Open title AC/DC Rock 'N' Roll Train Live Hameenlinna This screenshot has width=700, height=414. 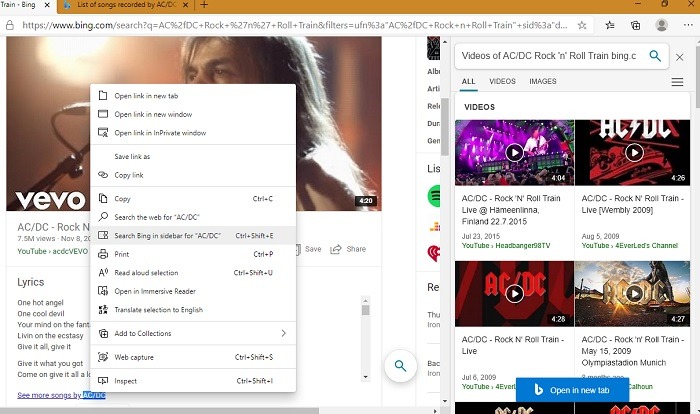[511, 210]
